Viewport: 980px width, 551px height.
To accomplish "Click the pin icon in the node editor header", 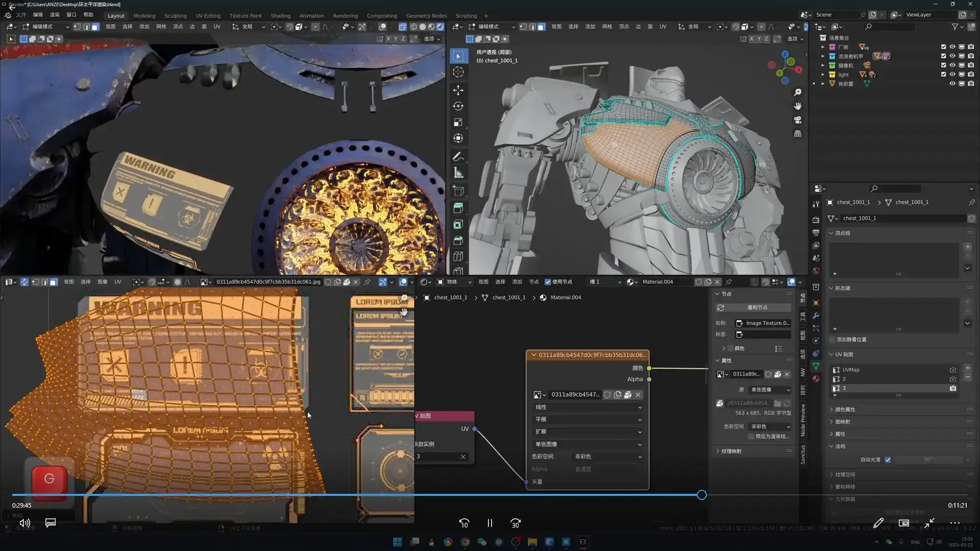I will click(x=729, y=282).
